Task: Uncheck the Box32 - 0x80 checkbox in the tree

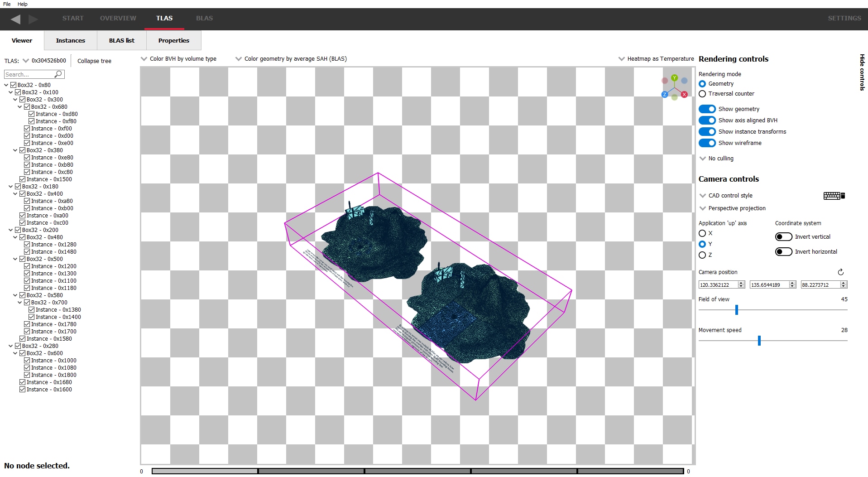Action: point(14,85)
